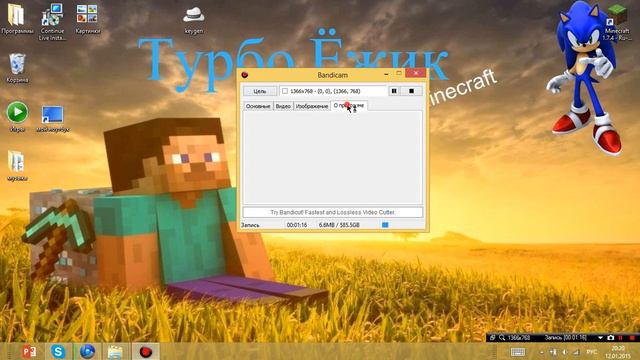Open the Корзина recycle bin

[17, 68]
